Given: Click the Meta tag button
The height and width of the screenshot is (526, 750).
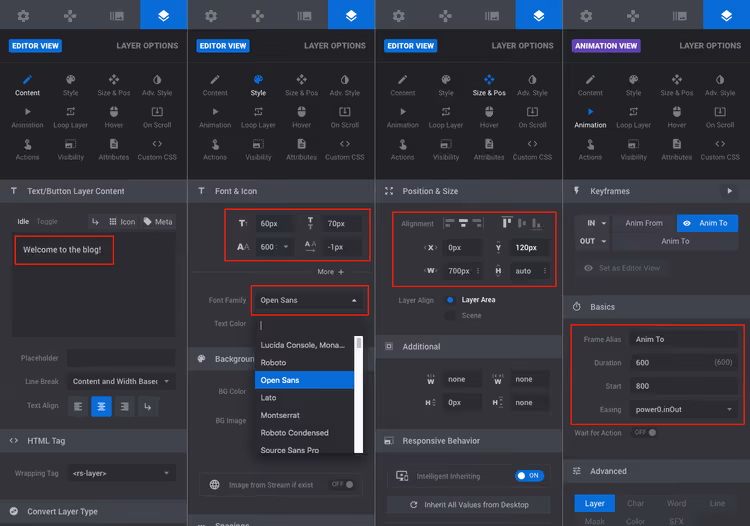Looking at the screenshot, I should pos(158,221).
